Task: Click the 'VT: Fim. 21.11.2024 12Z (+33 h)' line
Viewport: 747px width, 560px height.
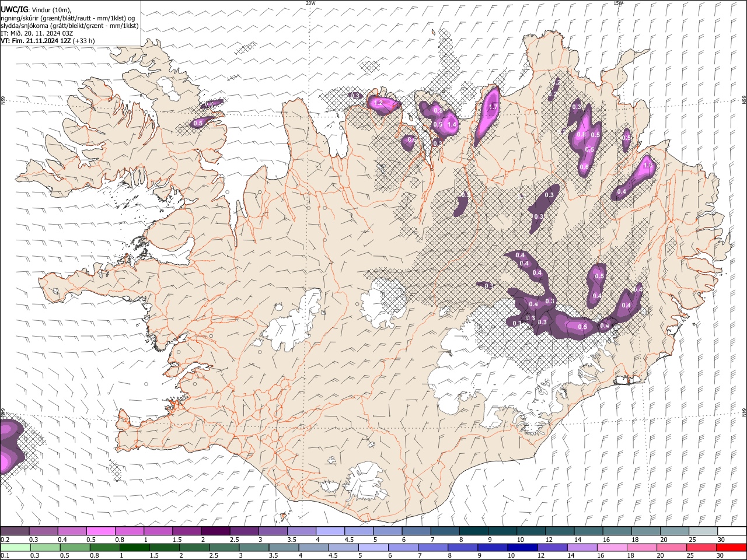Action: pos(47,41)
